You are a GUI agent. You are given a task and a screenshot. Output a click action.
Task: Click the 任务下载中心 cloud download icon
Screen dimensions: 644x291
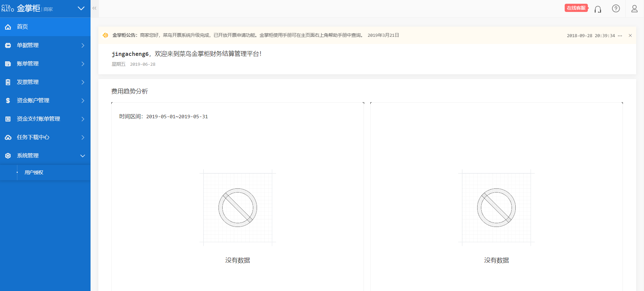point(8,137)
